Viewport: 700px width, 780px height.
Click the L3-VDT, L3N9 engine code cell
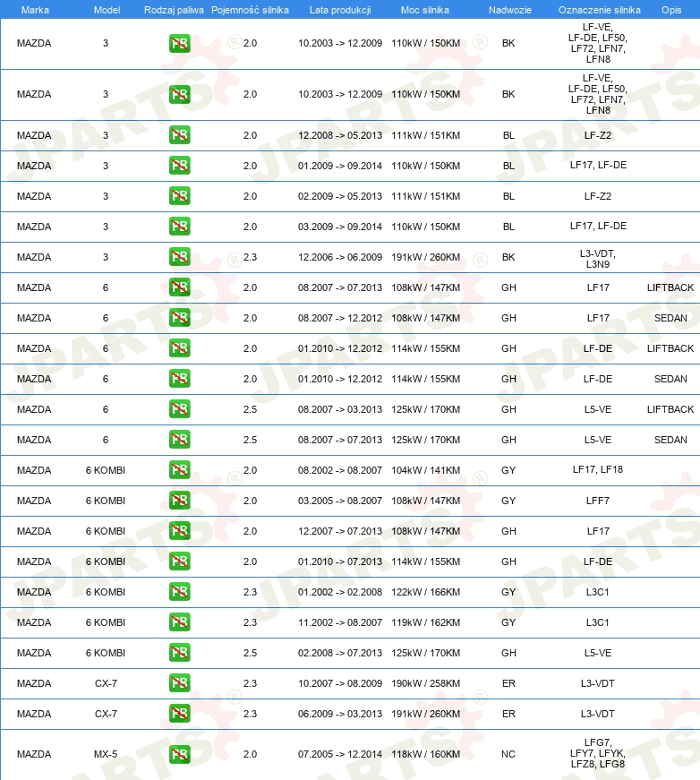pyautogui.click(x=598, y=259)
